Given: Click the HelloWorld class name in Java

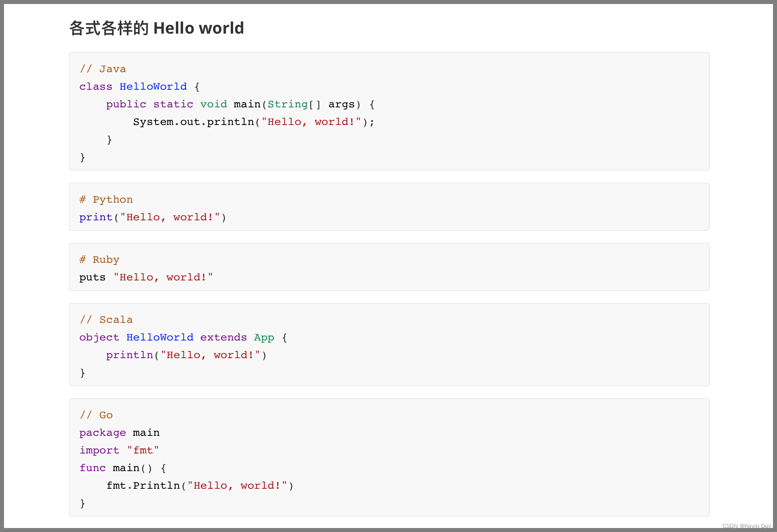Looking at the screenshot, I should point(153,87).
